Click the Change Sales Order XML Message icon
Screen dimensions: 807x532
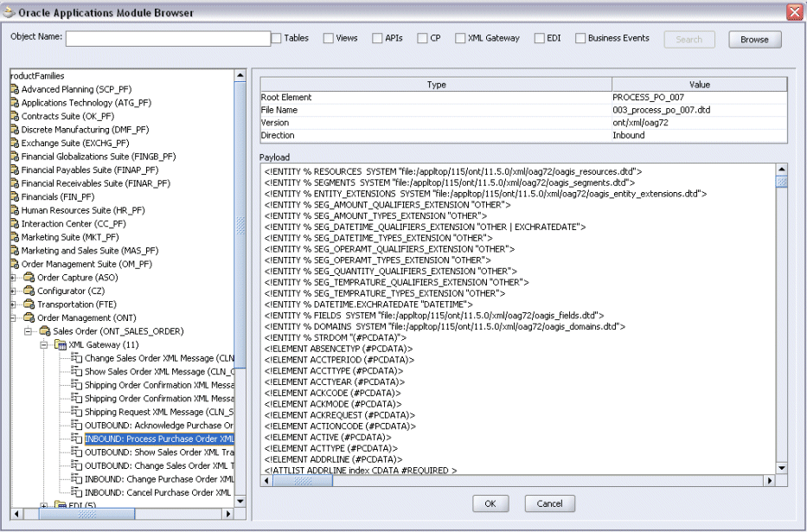[77, 358]
